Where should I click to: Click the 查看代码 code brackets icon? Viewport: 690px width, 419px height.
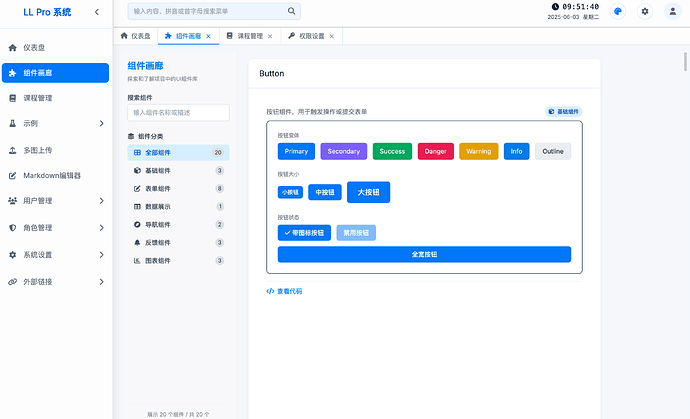[270, 291]
